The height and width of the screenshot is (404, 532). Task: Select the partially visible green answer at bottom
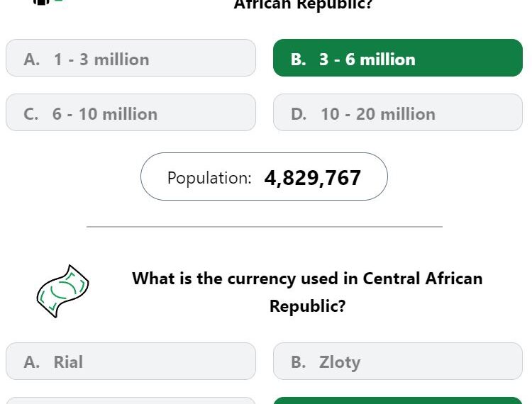(398, 400)
